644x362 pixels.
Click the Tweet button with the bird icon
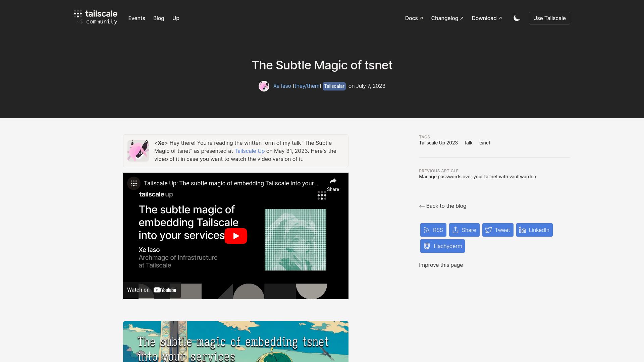click(498, 230)
